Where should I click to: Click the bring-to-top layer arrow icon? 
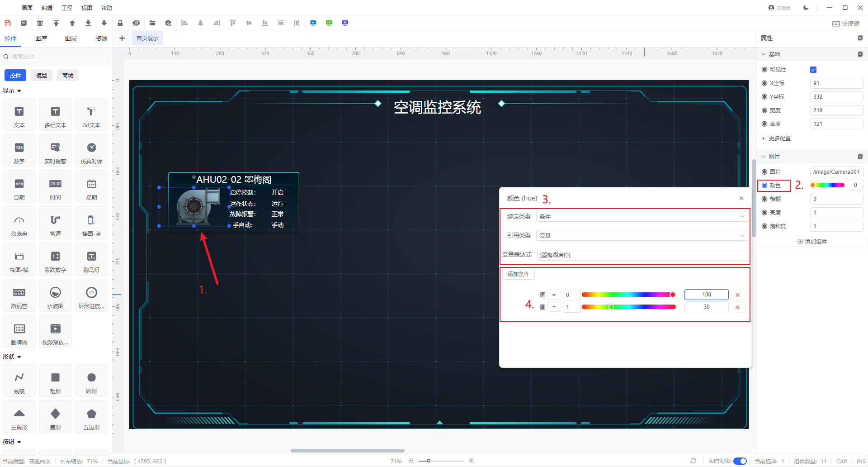click(56, 23)
